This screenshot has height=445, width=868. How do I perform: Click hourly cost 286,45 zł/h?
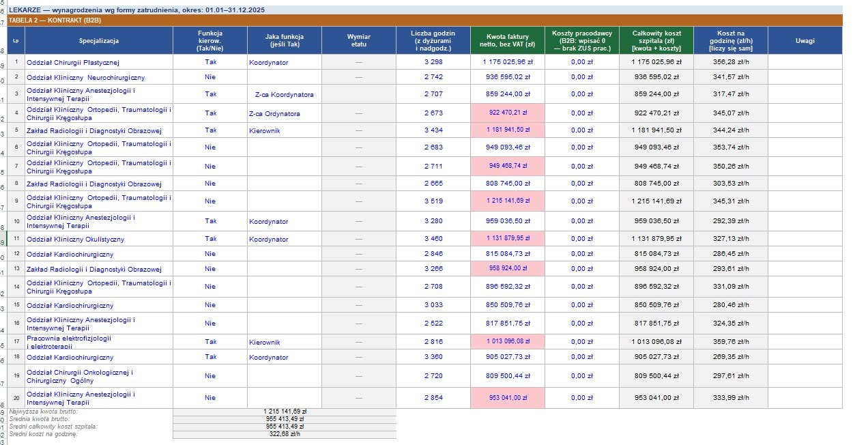pos(731,254)
